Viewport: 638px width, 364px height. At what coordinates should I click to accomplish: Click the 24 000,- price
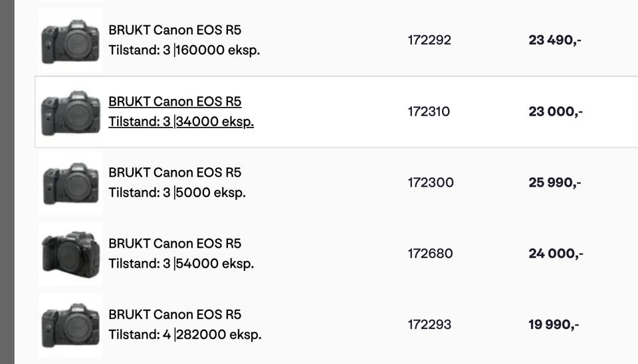click(556, 254)
